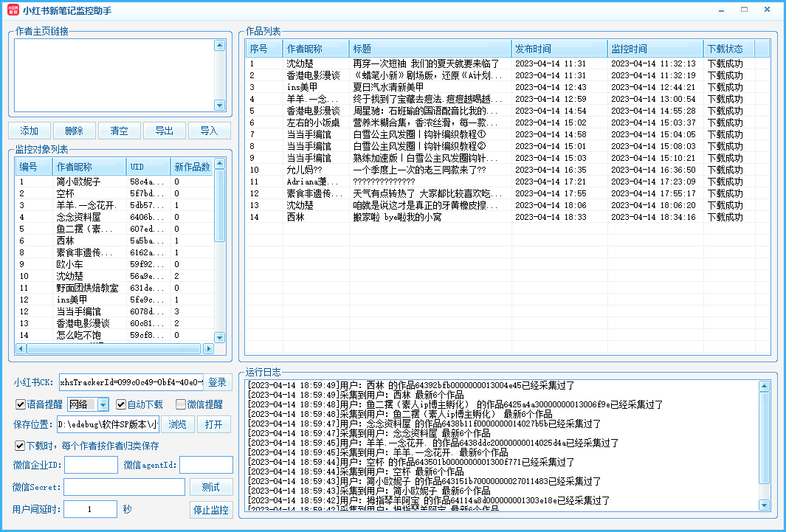Viewport: 786px width, 532px height.
Task: Click the 微信agentId input field
Action: click(x=206, y=465)
